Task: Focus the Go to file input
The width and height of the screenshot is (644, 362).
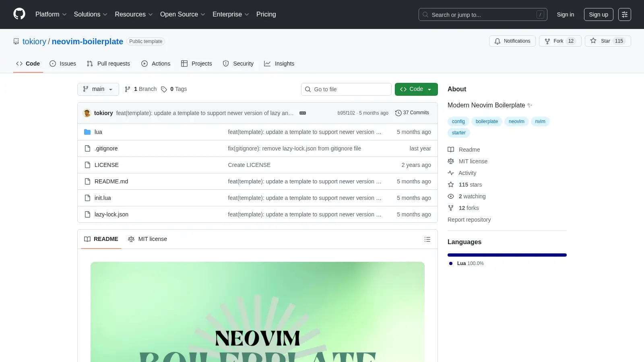Action: tap(346, 89)
